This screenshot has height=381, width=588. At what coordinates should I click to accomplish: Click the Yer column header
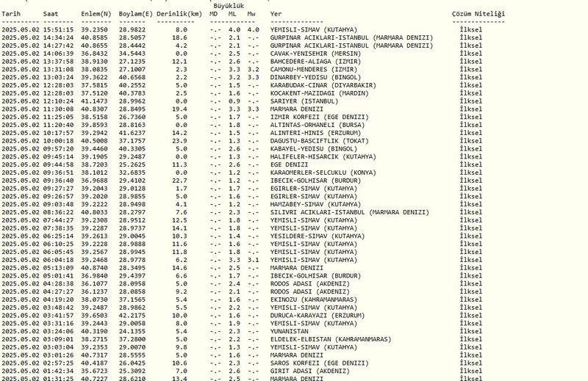[x=276, y=14]
